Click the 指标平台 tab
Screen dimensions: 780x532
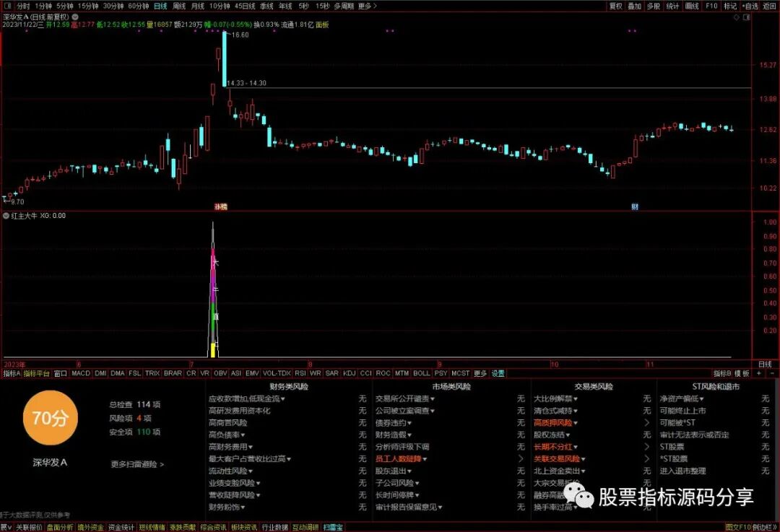click(36, 373)
